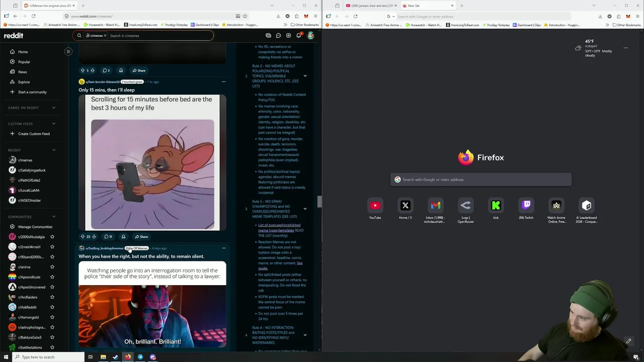This screenshot has height=362, width=644.
Task: Open Firefox application menu in Reddit window
Action: coord(315,16)
